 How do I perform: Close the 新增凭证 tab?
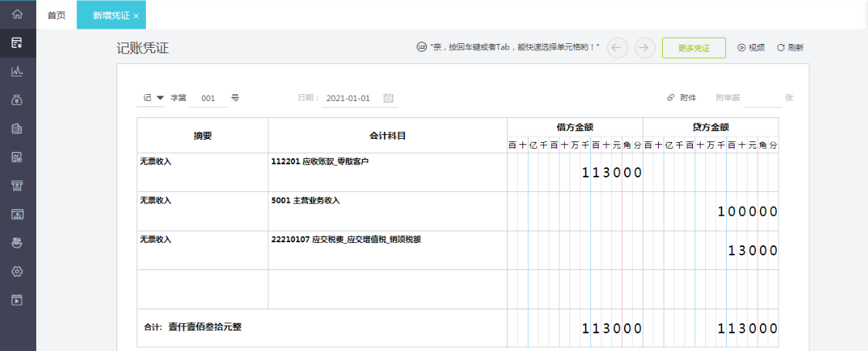point(136,16)
